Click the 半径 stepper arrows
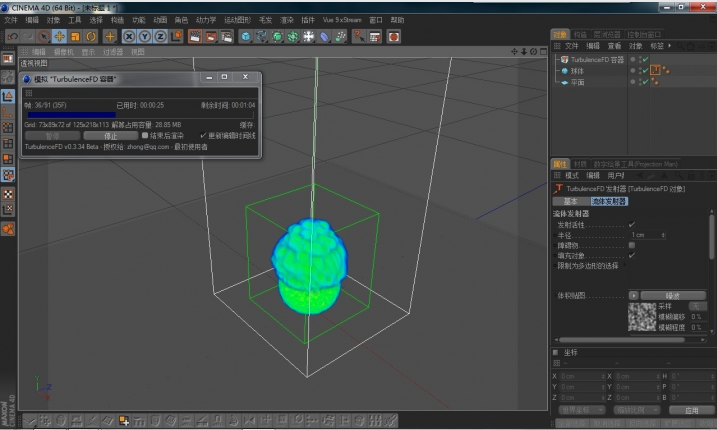Image resolution: width=717 pixels, height=430 pixels. pos(663,235)
